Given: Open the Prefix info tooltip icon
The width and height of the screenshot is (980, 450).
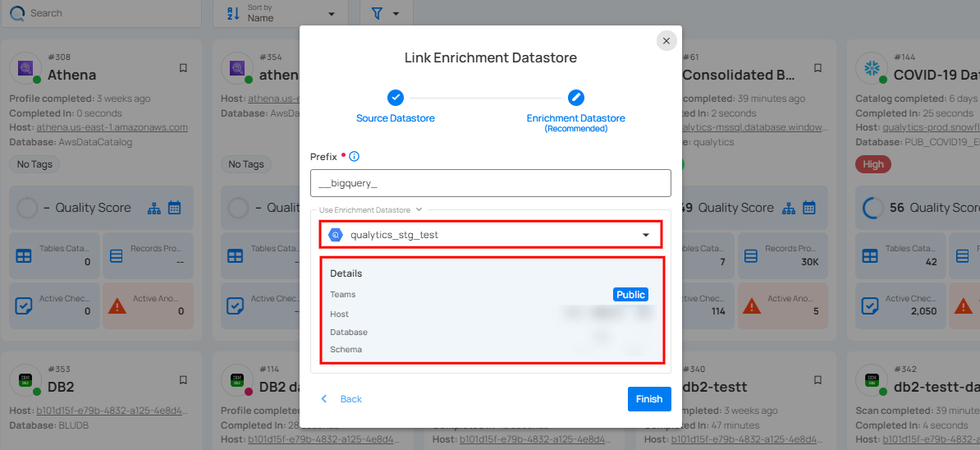Looking at the screenshot, I should [355, 156].
